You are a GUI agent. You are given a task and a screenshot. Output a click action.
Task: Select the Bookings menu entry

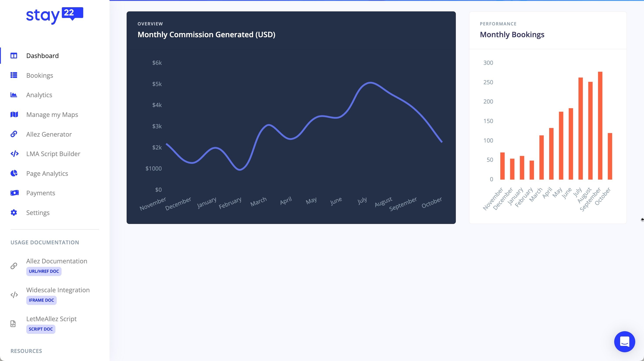[x=39, y=75]
